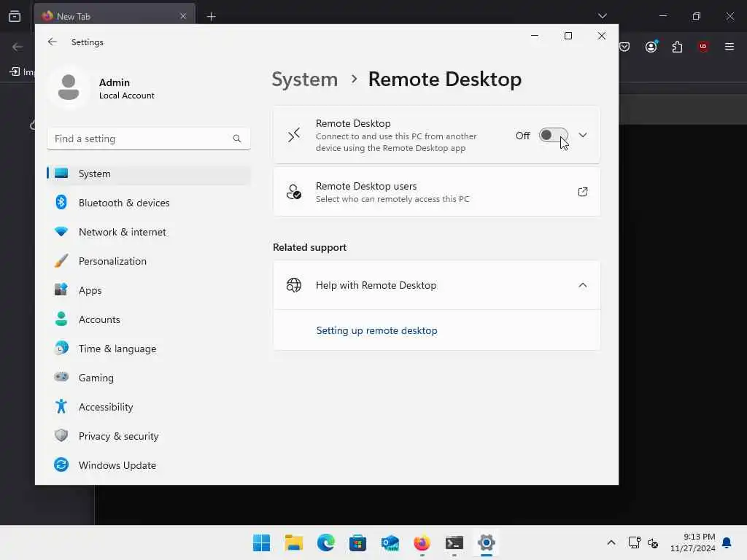Open Time & language settings
The width and height of the screenshot is (747, 560).
tap(149, 349)
